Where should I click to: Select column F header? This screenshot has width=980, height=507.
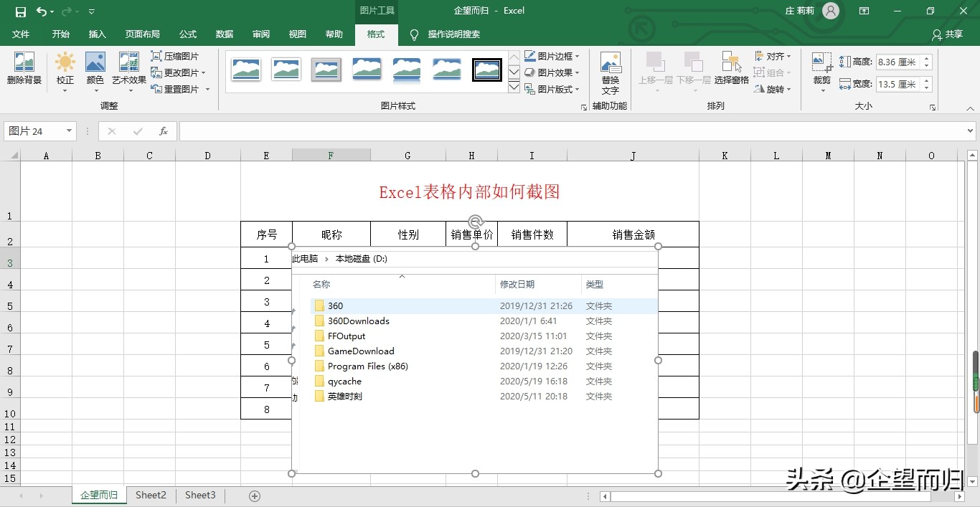click(x=331, y=156)
